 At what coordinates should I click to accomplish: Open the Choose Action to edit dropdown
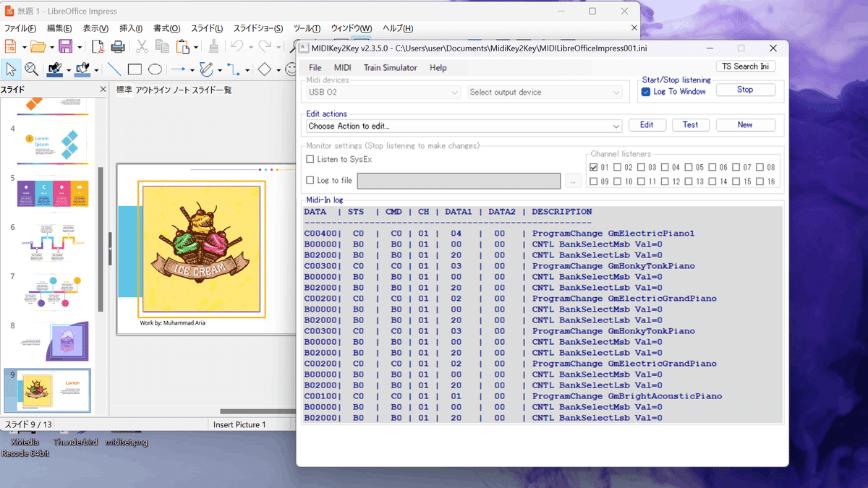click(x=464, y=126)
